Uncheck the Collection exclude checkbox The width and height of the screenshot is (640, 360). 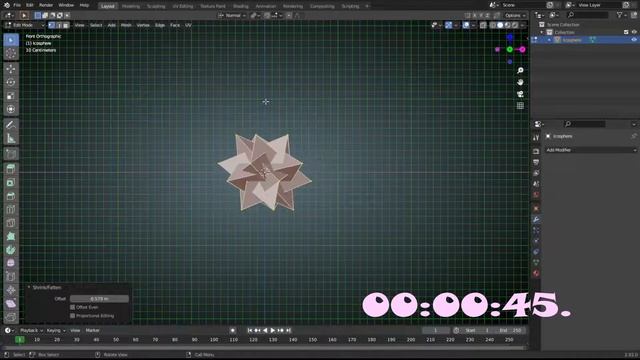tap(626, 32)
